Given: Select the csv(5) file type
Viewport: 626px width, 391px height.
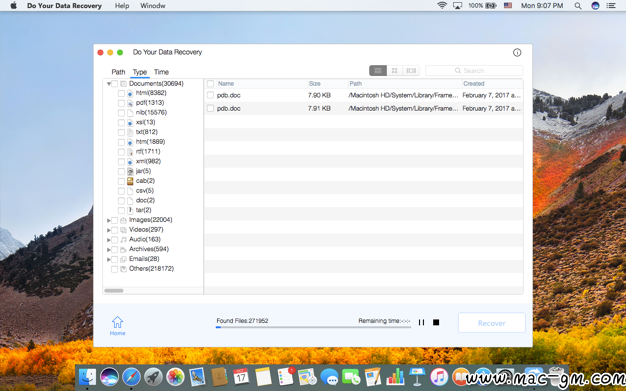Looking at the screenshot, I should pos(145,191).
